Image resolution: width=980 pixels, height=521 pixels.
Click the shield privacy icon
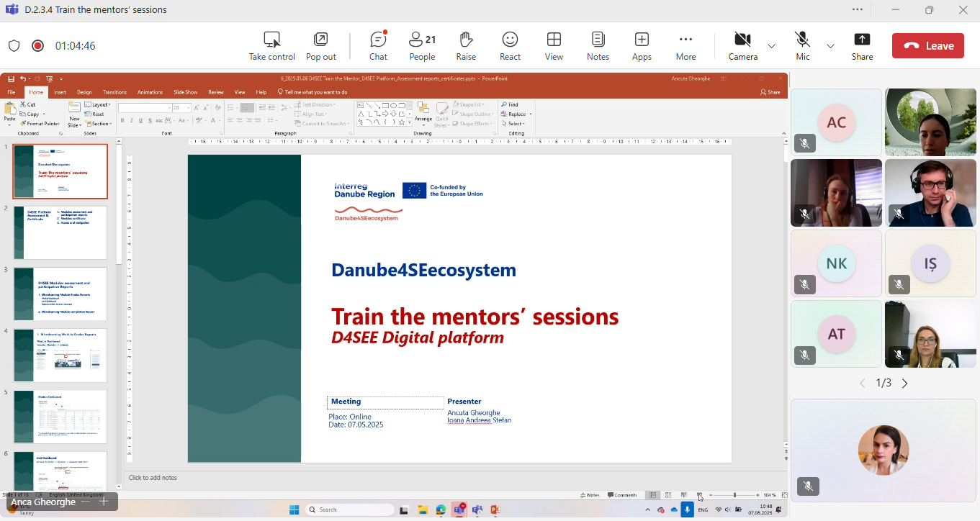[x=14, y=46]
